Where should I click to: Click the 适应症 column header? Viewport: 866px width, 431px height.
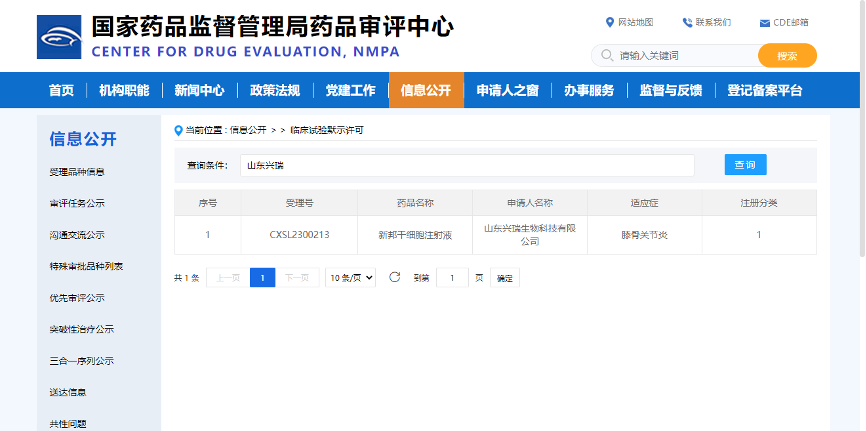click(645, 203)
